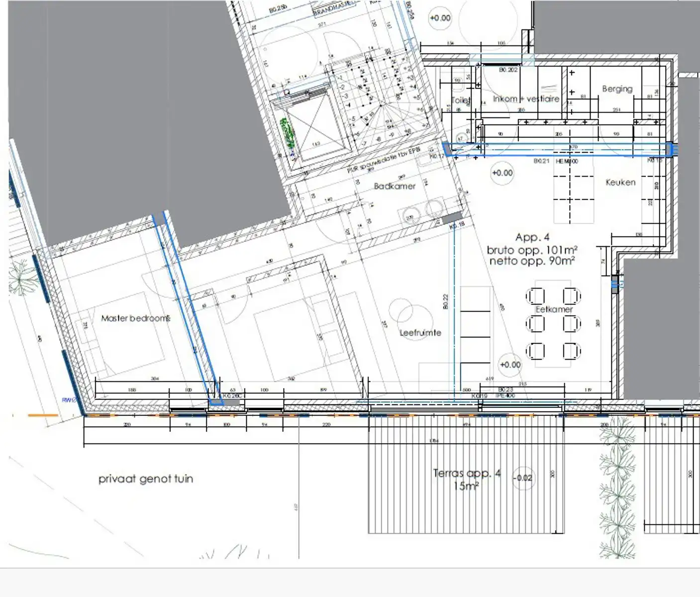Viewport: 700px width, 597px height.
Task: Toggle the +0.00 level marker near Keuken
Action: (x=501, y=173)
